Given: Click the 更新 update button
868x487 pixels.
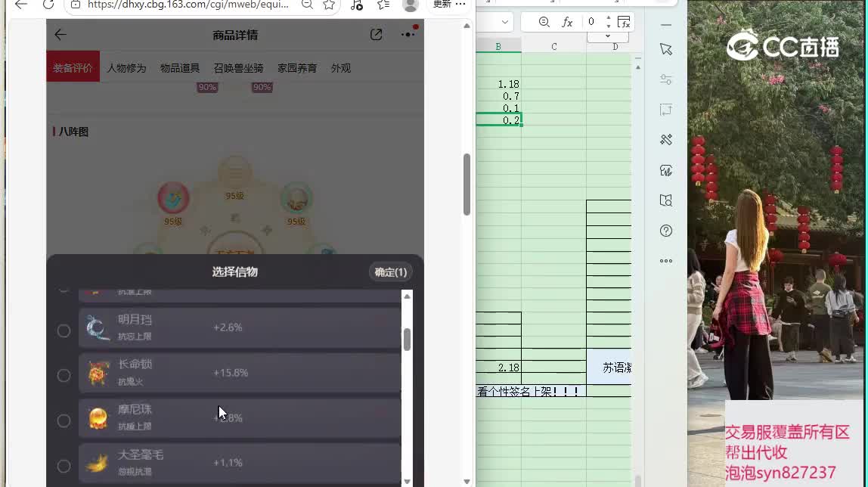Looking at the screenshot, I should [442, 5].
